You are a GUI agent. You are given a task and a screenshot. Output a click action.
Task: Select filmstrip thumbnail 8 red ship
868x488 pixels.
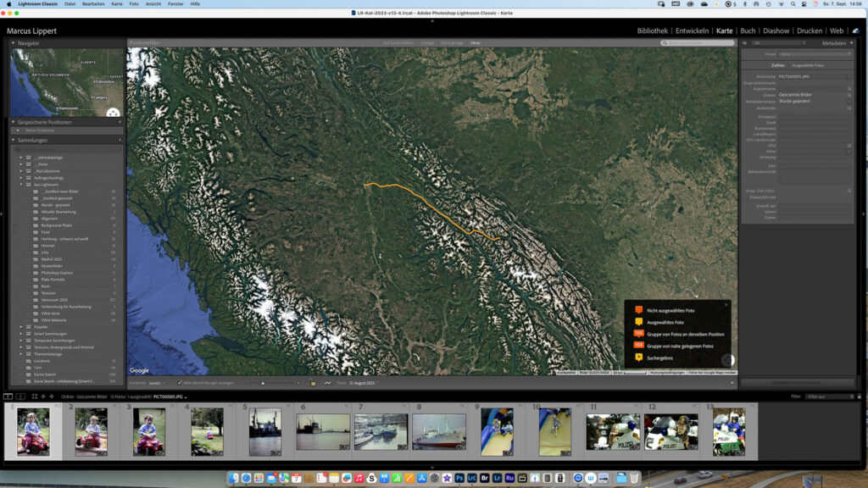click(439, 431)
